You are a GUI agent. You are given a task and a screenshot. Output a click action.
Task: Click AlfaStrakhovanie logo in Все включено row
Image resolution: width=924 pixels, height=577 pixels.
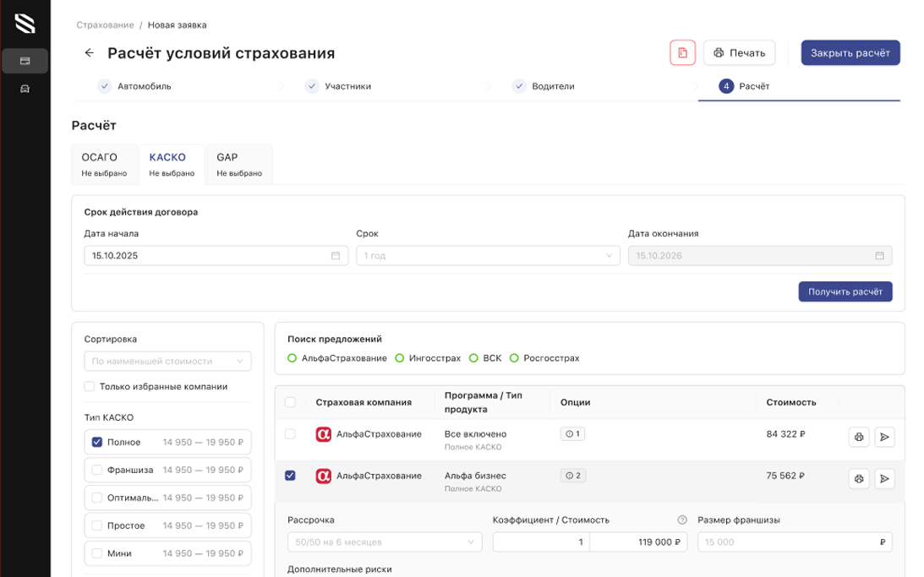324,434
